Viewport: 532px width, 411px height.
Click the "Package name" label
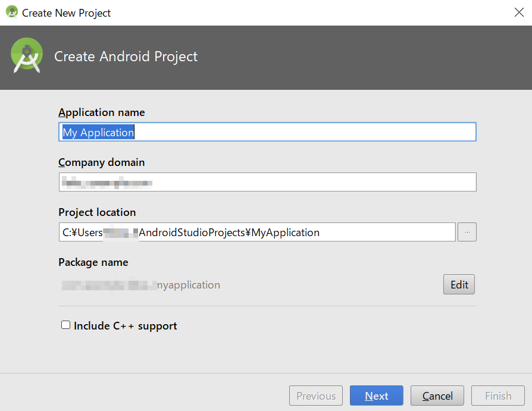pyautogui.click(x=93, y=262)
